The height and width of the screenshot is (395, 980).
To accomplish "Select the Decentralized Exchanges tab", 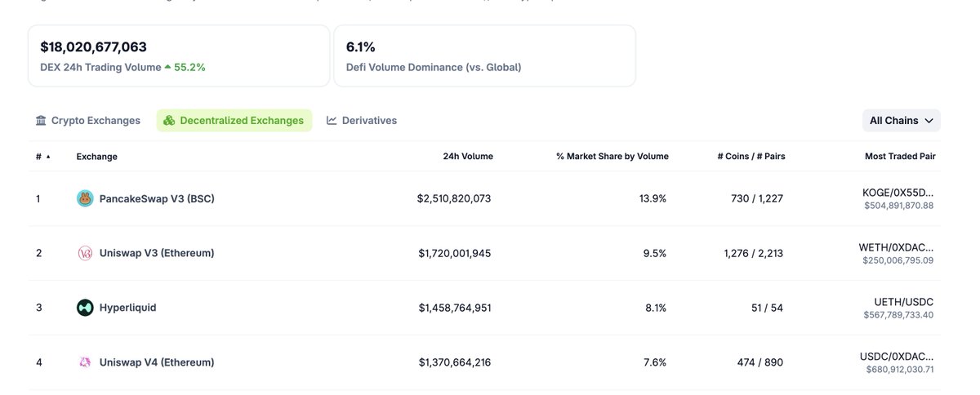I will (234, 121).
